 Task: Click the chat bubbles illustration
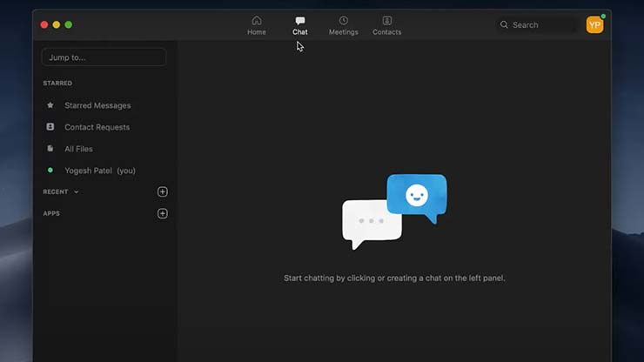point(394,211)
